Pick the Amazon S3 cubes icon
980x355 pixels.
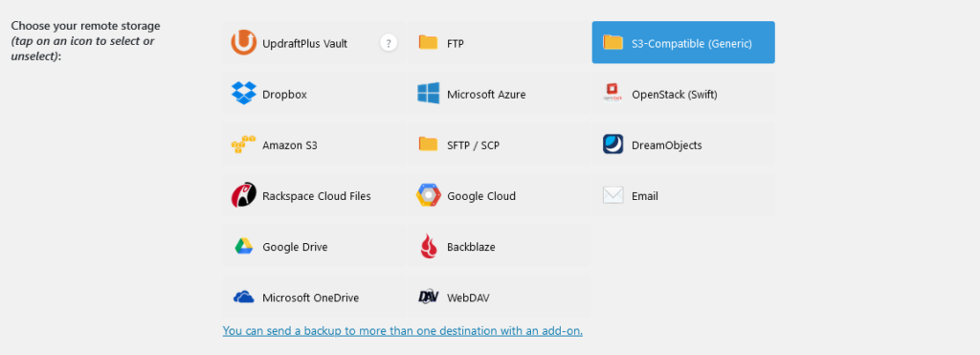pos(244,144)
